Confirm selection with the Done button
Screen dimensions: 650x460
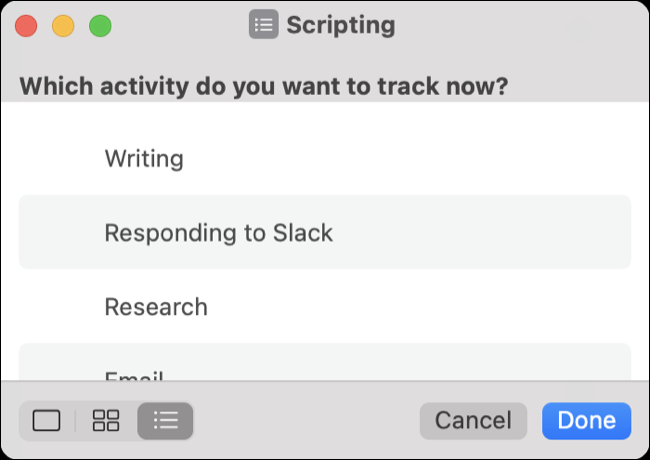tap(586, 421)
